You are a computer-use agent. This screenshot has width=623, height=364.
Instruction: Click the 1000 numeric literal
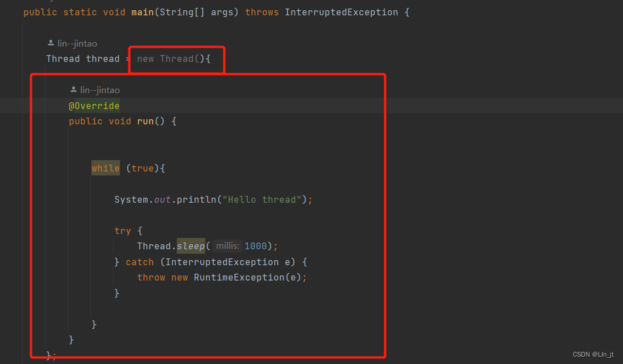coord(255,246)
